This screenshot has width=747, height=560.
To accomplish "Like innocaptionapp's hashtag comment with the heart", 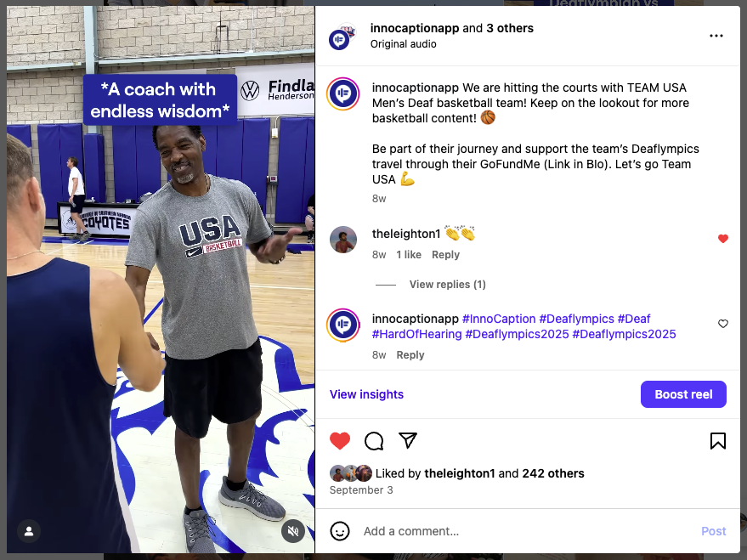I will 723,323.
